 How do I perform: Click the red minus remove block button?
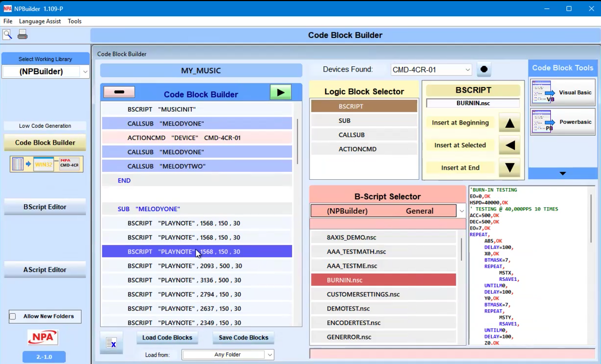coord(119,92)
